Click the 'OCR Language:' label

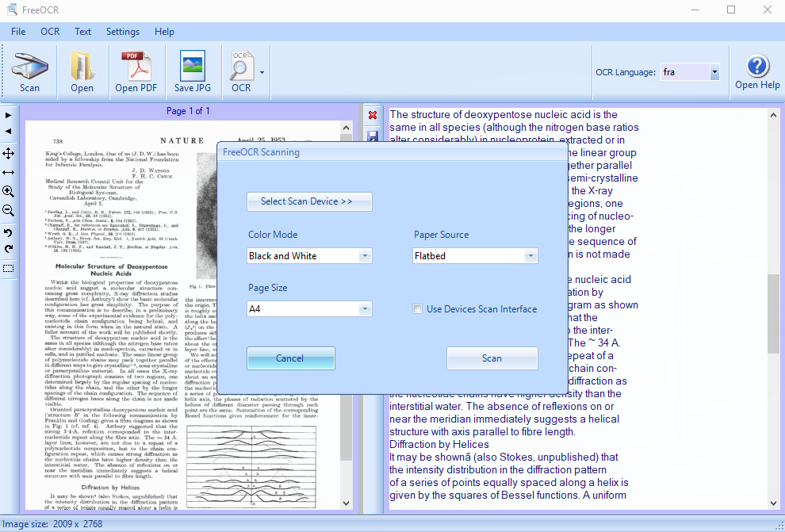[x=626, y=72]
